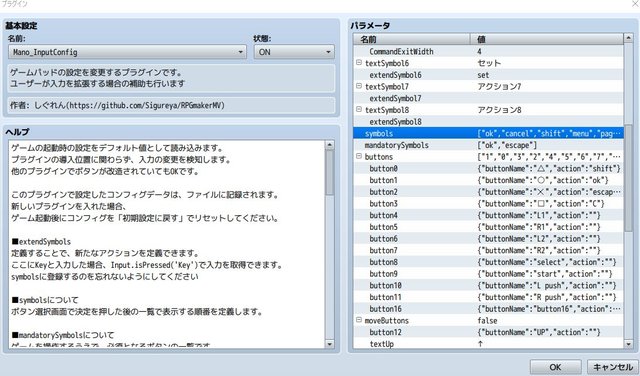640x376 pixels.
Task: Click the ■mandatorySymbolsについて heading in help
Action: [x=63, y=335]
